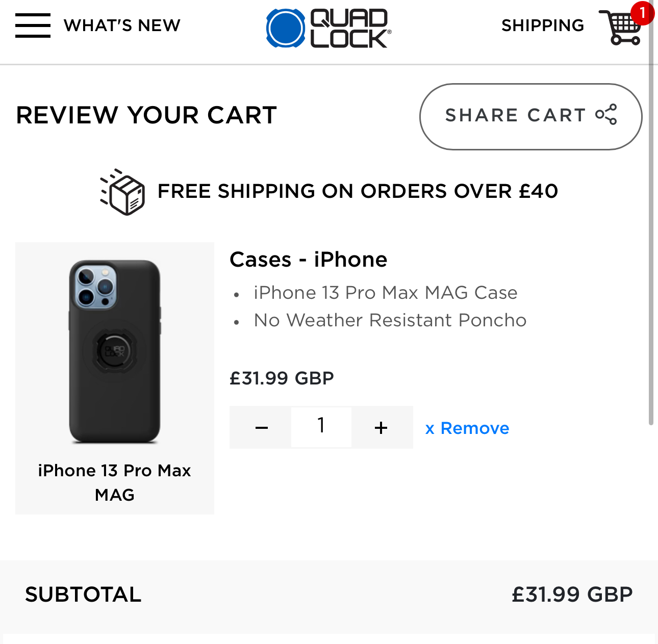Go to the What's New page
This screenshot has width=658, height=644.
point(122,25)
